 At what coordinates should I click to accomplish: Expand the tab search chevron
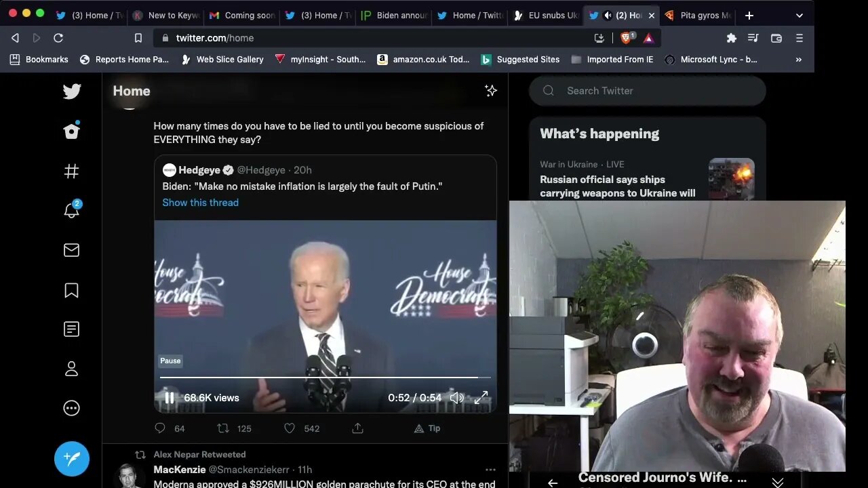point(800,15)
